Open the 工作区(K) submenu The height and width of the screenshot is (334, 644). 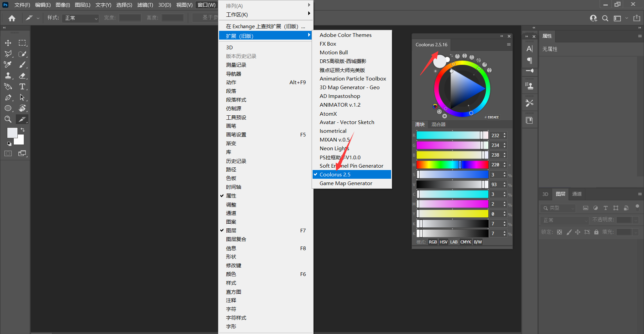click(x=266, y=14)
